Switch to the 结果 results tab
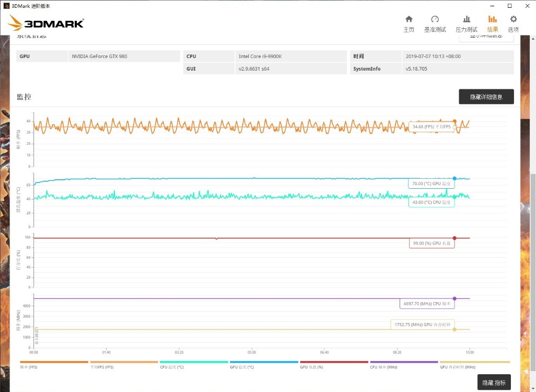This screenshot has height=392, width=536. tap(493, 24)
